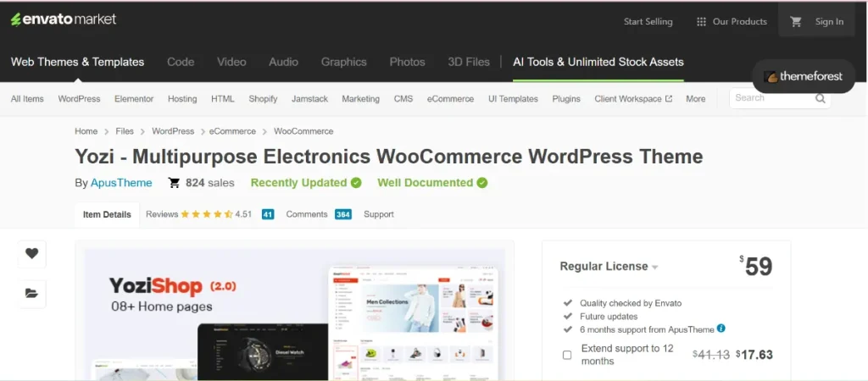868x381 pixels.
Task: Click the WordPress breadcrumb
Action: coord(173,131)
